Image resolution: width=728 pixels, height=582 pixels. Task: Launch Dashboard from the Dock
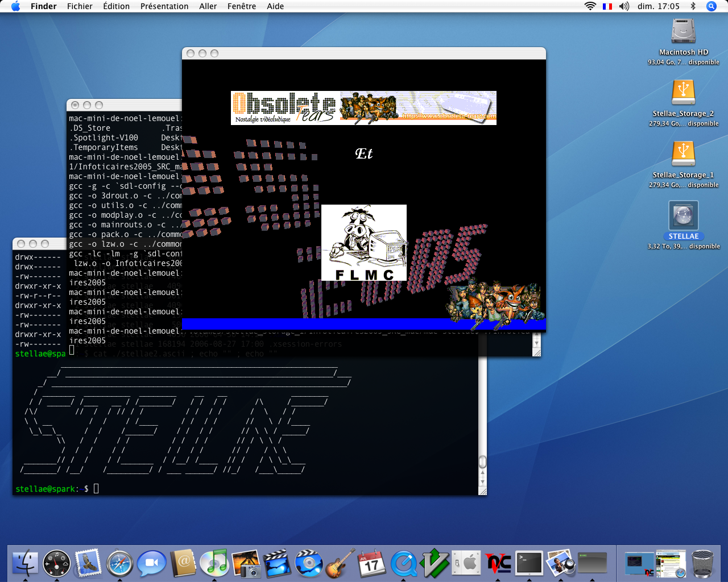click(x=56, y=563)
